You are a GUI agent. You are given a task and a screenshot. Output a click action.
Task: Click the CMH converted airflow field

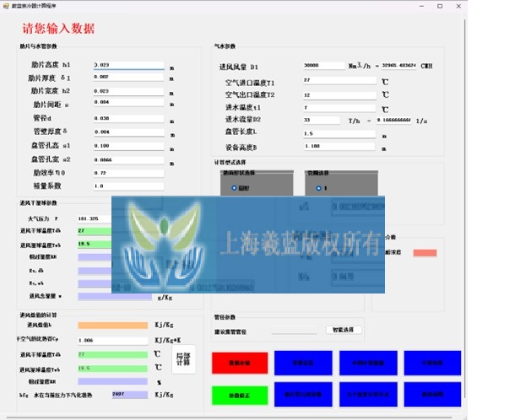pyautogui.click(x=399, y=65)
